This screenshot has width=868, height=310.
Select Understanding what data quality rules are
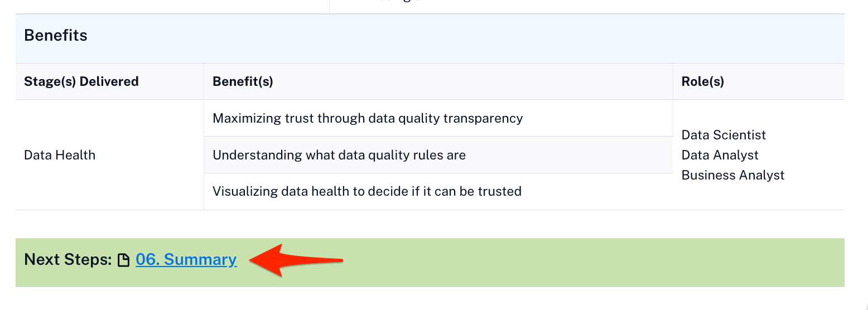click(339, 155)
